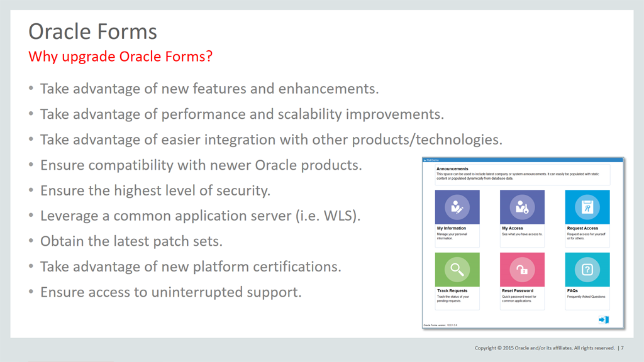Click the bullet 'Ensure compatibility with newer Oracle products'

click(x=201, y=165)
